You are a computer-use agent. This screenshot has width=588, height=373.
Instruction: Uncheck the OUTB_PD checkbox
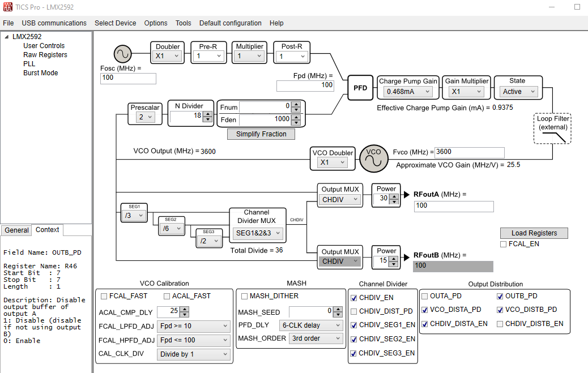point(500,296)
